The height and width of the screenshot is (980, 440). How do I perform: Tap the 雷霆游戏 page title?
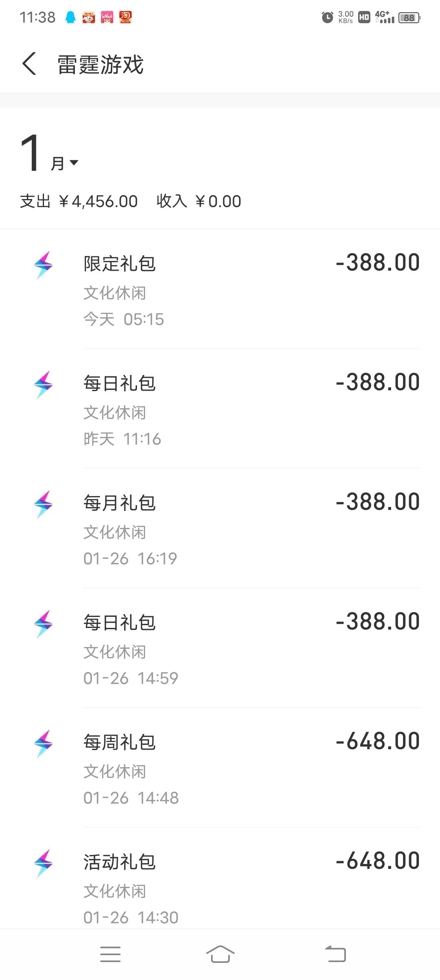coord(100,65)
